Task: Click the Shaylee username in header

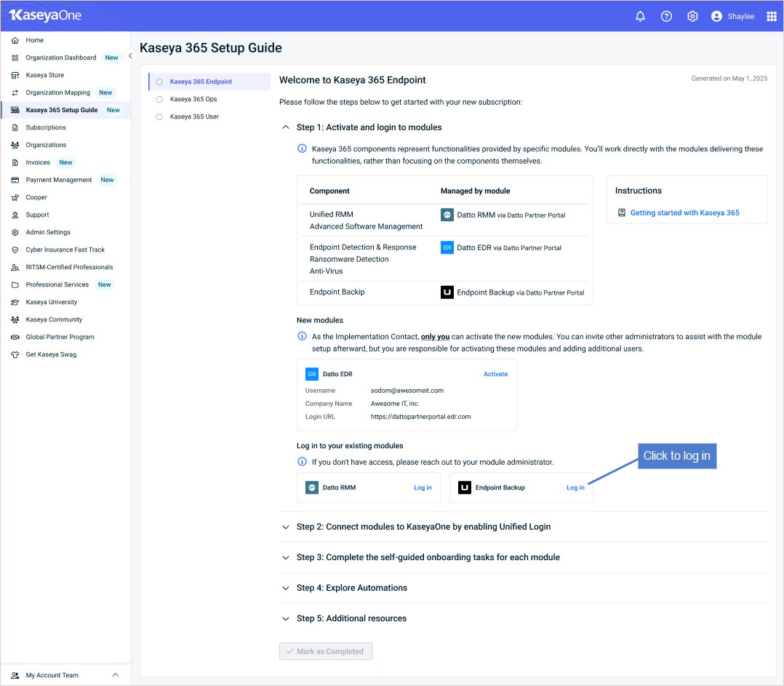Action: point(740,17)
